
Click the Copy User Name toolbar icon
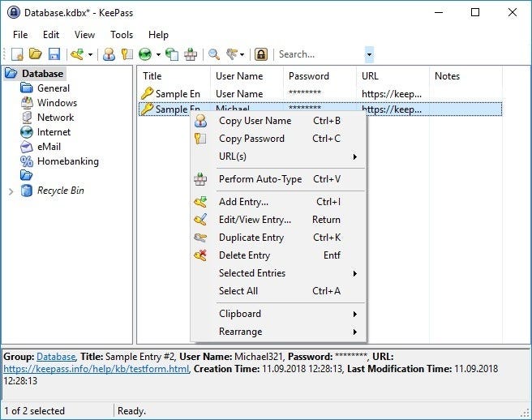click(109, 54)
